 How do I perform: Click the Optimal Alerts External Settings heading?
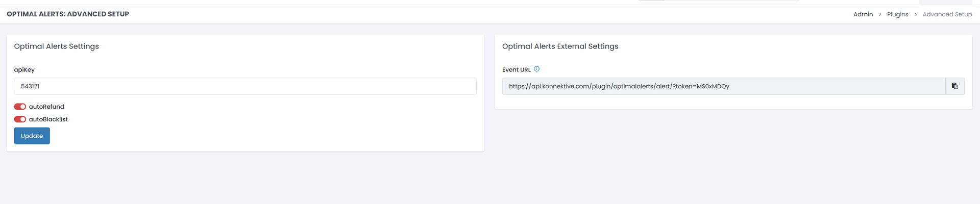pyautogui.click(x=560, y=46)
